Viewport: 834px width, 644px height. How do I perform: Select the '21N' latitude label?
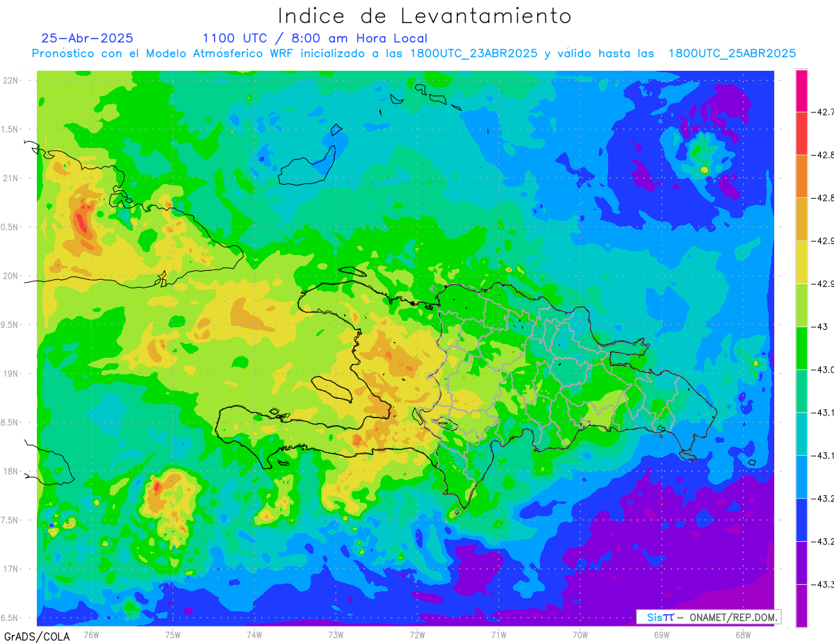coord(12,179)
